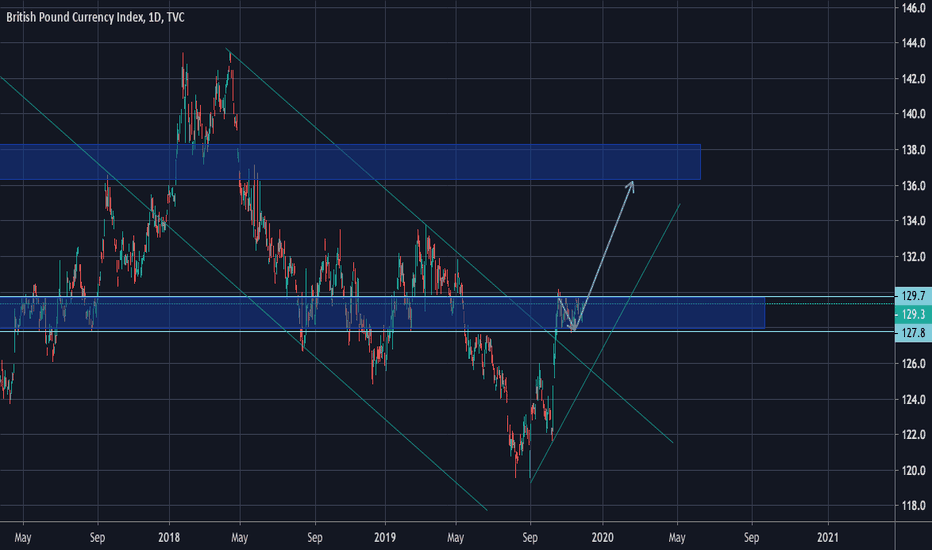This screenshot has height=550, width=932.
Task: Click the 2020 label on time axis
Action: coord(603,538)
